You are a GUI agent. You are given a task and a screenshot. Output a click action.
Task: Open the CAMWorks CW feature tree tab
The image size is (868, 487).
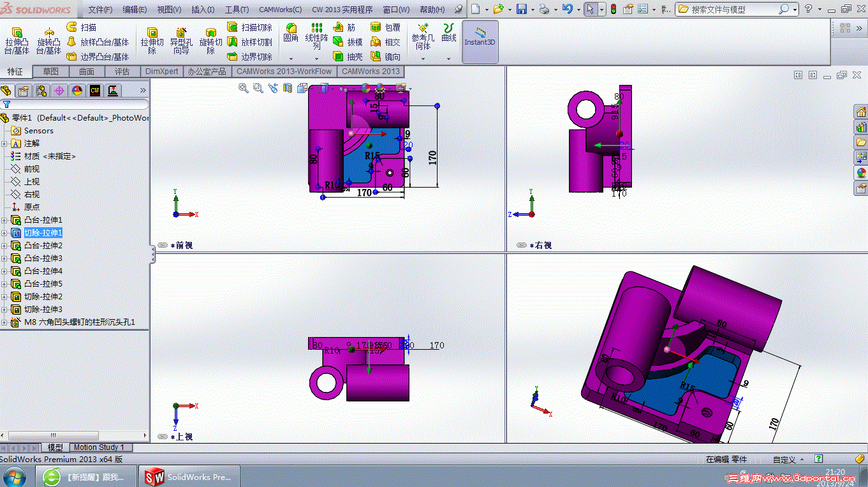(95, 91)
